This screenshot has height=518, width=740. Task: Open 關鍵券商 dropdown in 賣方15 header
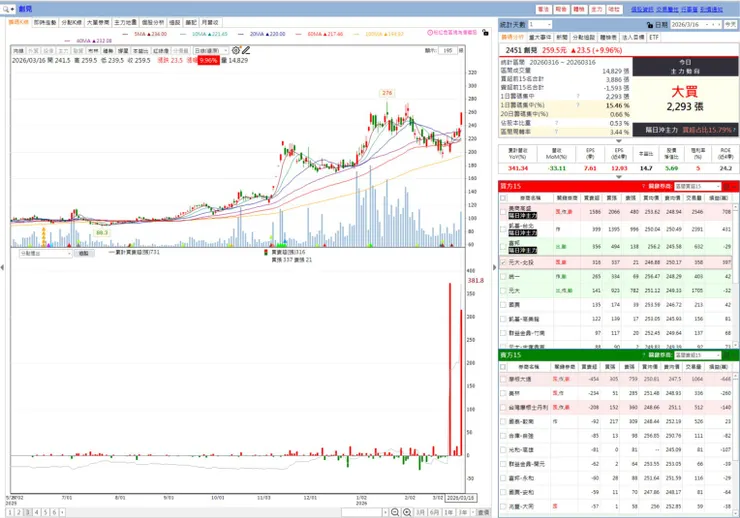point(698,355)
